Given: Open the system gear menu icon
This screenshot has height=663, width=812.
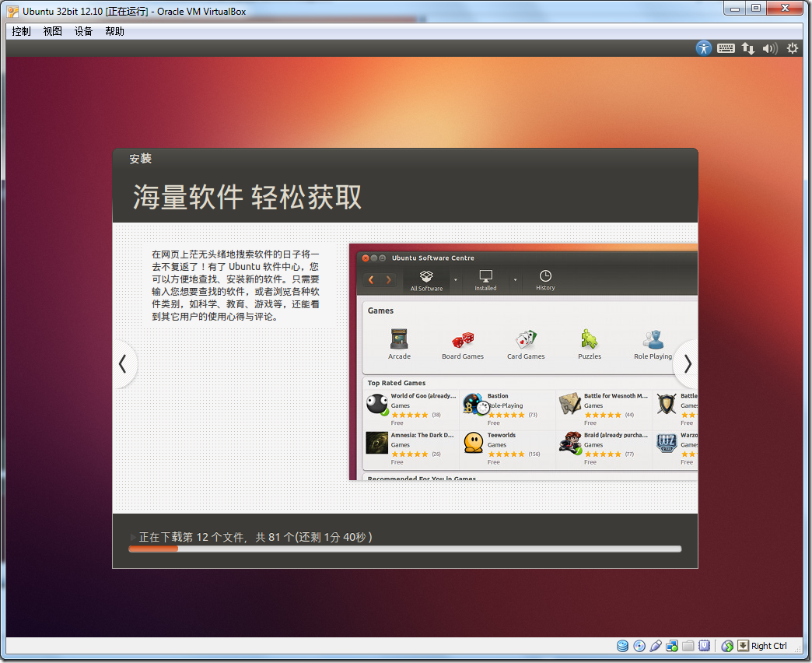Looking at the screenshot, I should coord(793,48).
